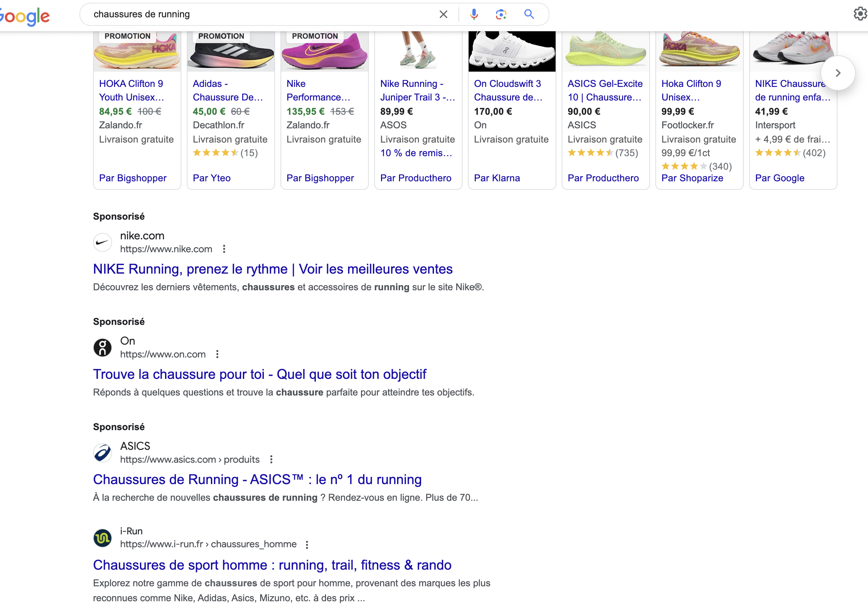Open NIKE Chaussure de running enfant product
Viewport: 868px width, 607px height.
click(793, 90)
